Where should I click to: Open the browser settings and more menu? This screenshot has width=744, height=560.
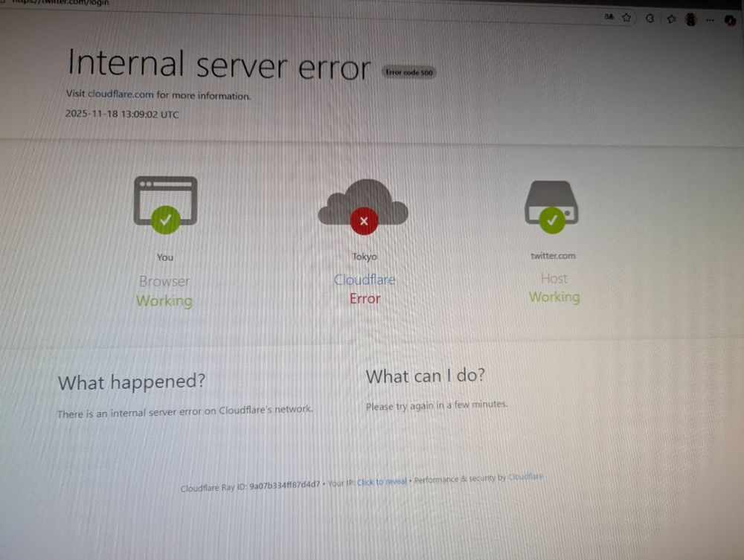(710, 20)
